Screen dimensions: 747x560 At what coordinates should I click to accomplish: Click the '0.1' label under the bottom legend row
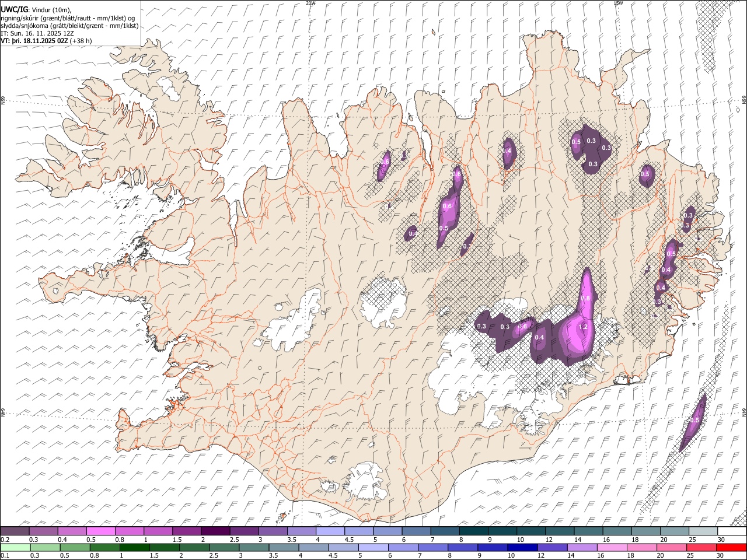pyautogui.click(x=5, y=556)
